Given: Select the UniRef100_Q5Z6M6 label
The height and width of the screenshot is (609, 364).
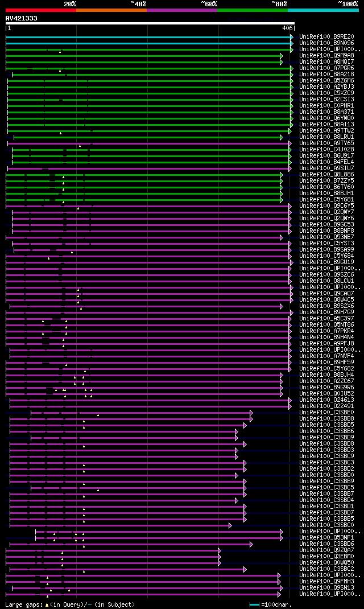Looking at the screenshot, I should coord(326,81).
